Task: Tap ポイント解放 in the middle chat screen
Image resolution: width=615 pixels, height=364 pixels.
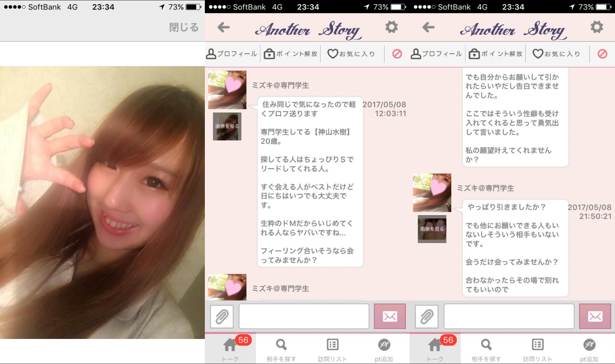Action: (290, 54)
